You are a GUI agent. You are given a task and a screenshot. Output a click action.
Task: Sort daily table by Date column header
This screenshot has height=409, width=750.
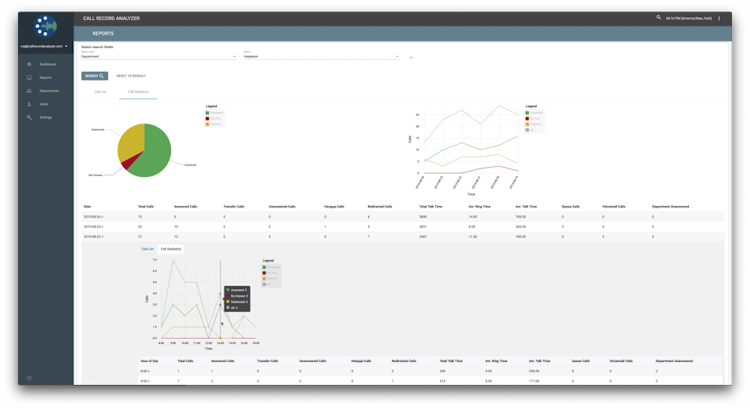(x=88, y=207)
